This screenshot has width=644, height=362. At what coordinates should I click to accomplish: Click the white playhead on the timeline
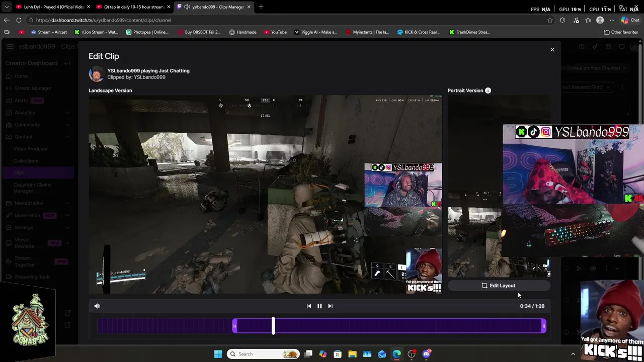(273, 326)
